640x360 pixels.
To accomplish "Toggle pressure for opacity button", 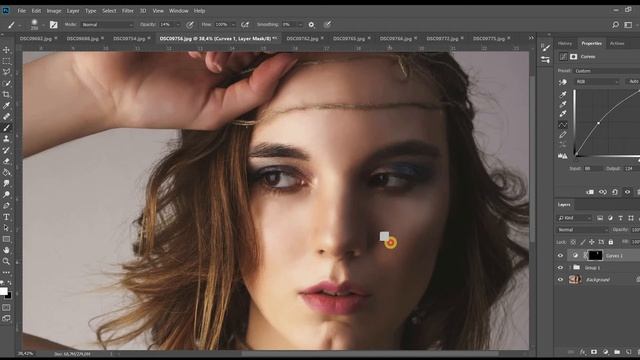I will click(190, 25).
